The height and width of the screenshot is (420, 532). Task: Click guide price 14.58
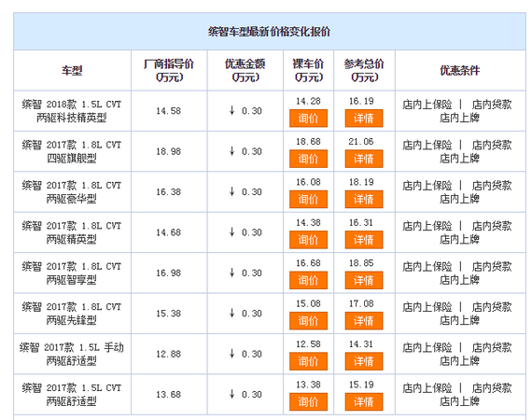coord(169,111)
